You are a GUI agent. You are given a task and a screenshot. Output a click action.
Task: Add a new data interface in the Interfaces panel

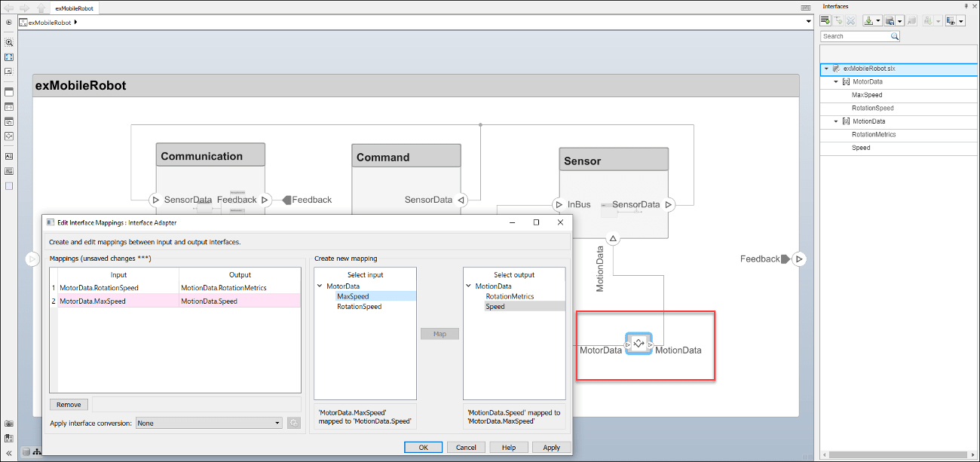[x=825, y=20]
